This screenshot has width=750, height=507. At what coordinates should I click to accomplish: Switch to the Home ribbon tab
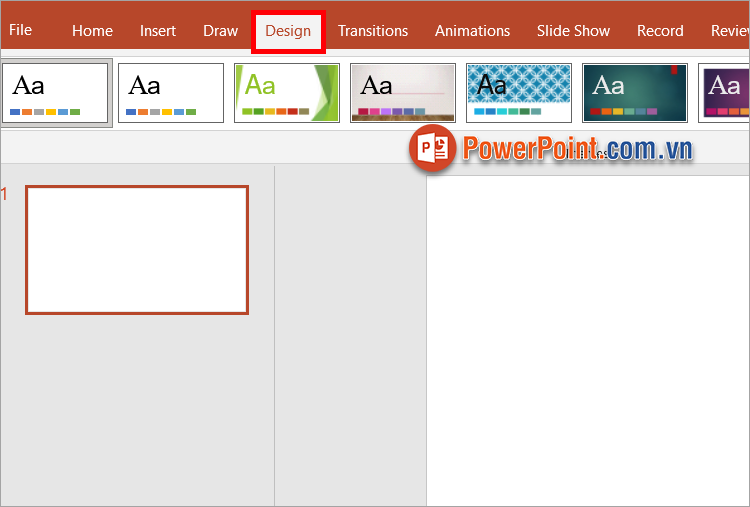click(92, 31)
